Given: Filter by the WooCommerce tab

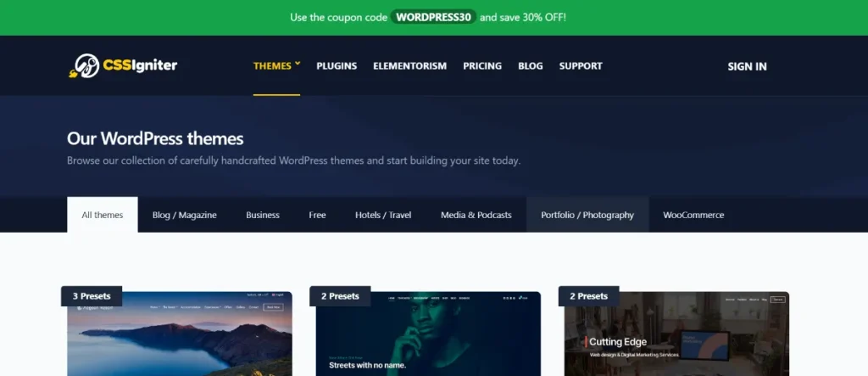Looking at the screenshot, I should pyautogui.click(x=693, y=215).
